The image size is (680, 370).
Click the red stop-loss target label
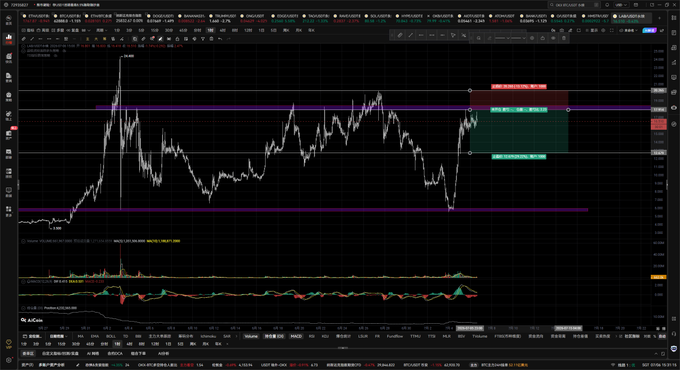tap(519, 86)
